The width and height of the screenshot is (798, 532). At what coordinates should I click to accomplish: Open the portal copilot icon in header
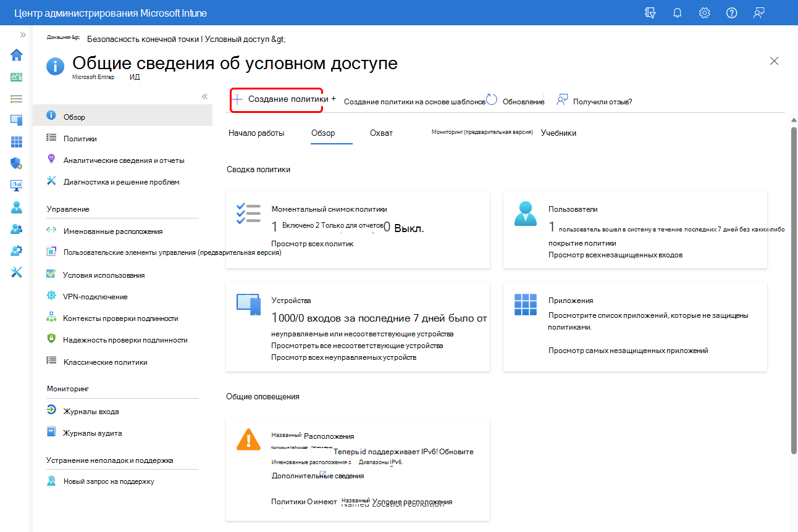(x=650, y=13)
